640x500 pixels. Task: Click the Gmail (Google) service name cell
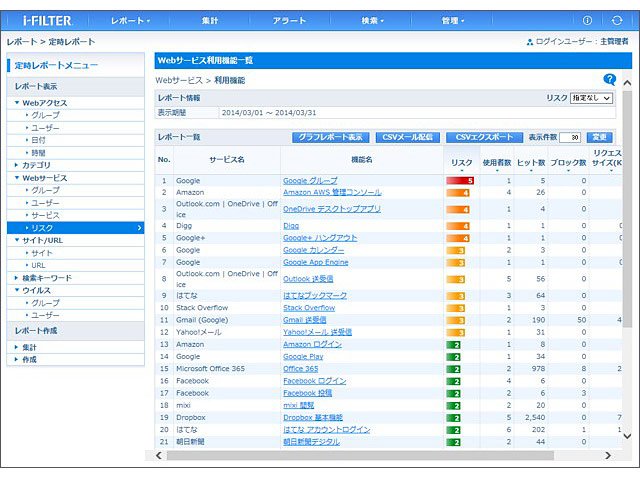202,320
